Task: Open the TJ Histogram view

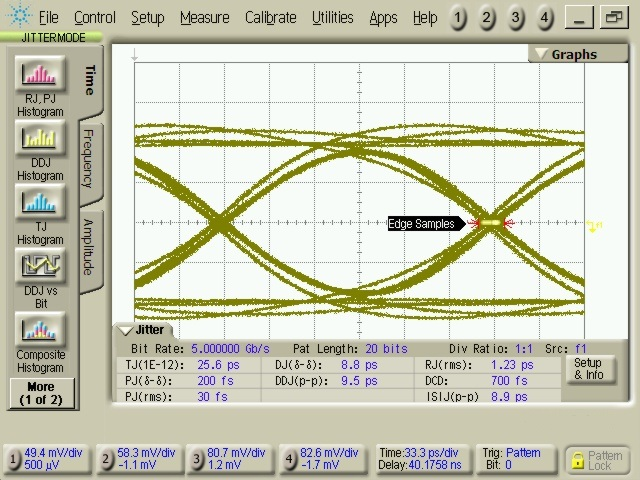Action: 40,202
